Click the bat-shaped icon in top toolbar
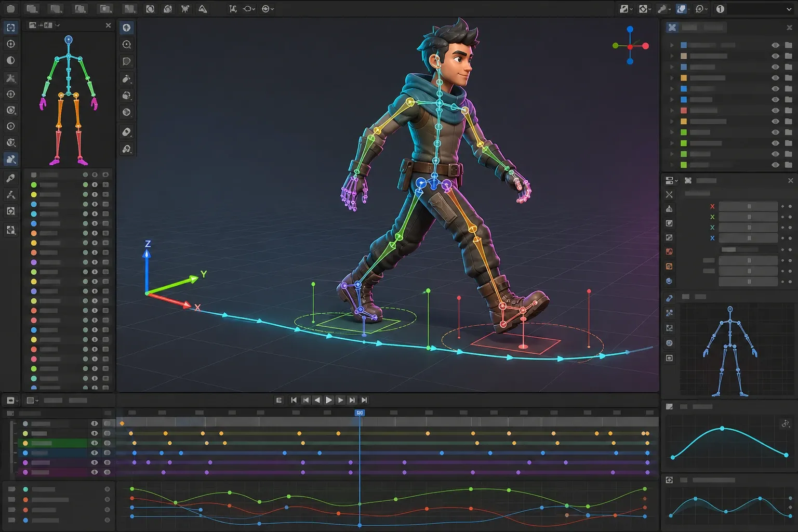Screen dimensions: 798x532 185,9
